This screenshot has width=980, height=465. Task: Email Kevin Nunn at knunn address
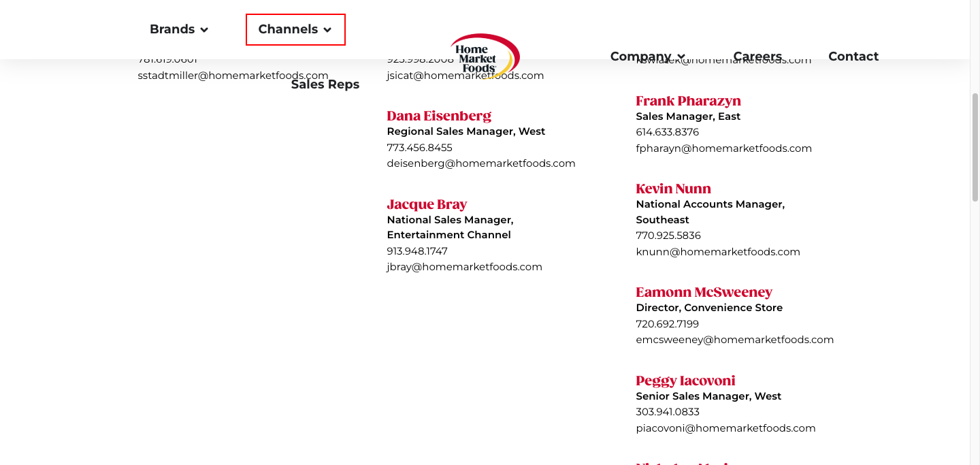[x=717, y=252]
